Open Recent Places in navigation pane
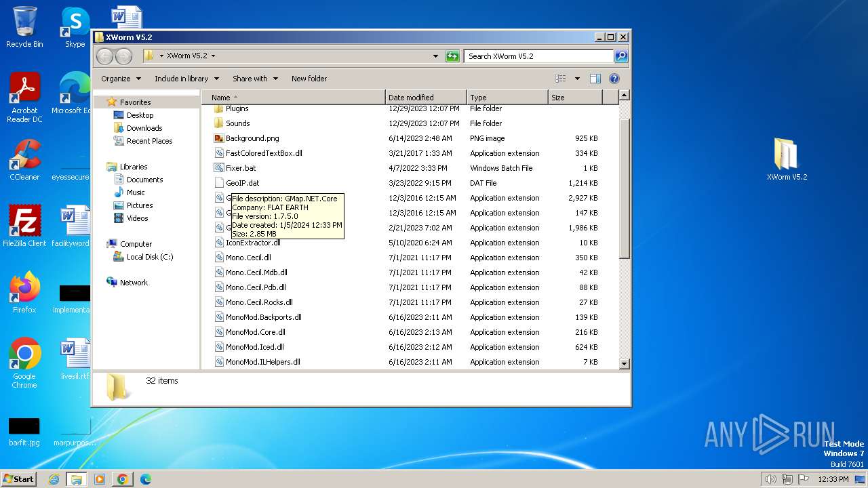The width and height of the screenshot is (868, 488). pyautogui.click(x=150, y=141)
